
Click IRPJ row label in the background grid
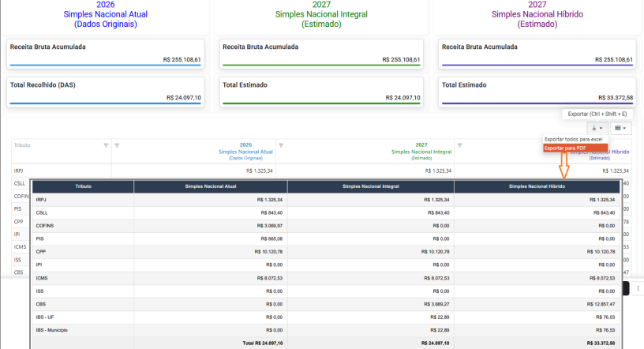point(18,171)
